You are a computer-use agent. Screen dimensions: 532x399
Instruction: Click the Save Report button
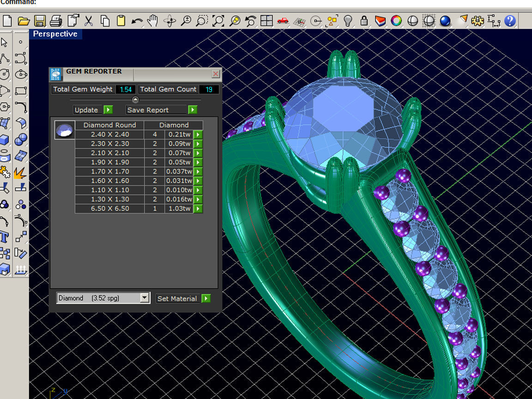[x=162, y=110]
